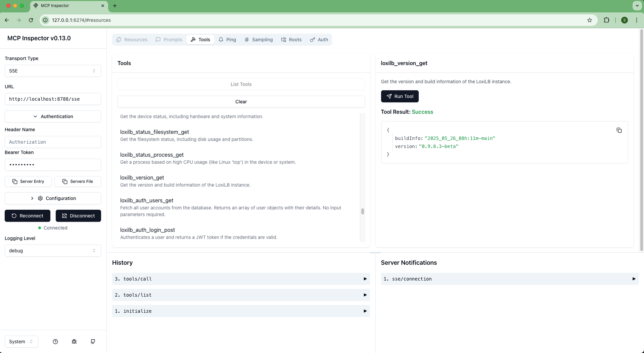
Task: Open a new browser tab
Action: (x=115, y=6)
